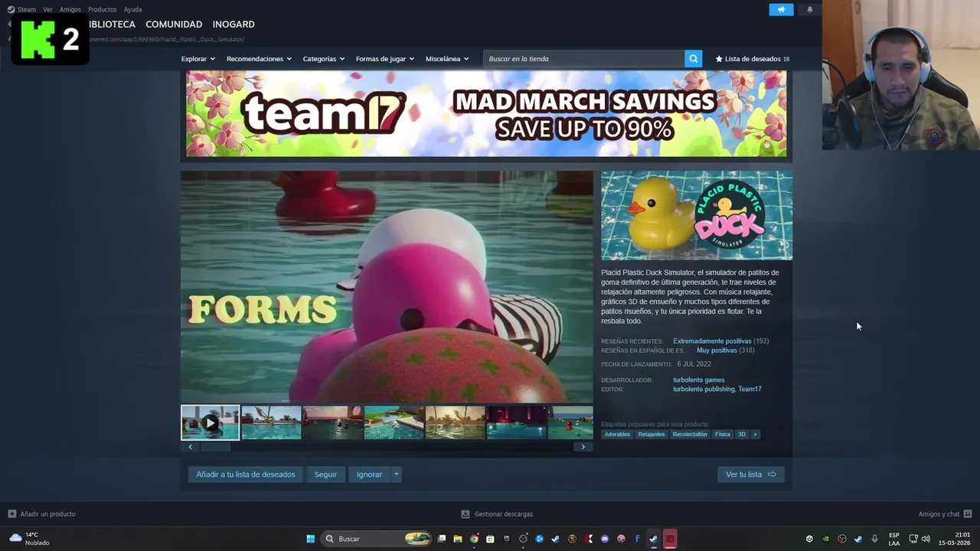Open the Amigos menu
This screenshot has width=980, height=551.
[x=70, y=9]
